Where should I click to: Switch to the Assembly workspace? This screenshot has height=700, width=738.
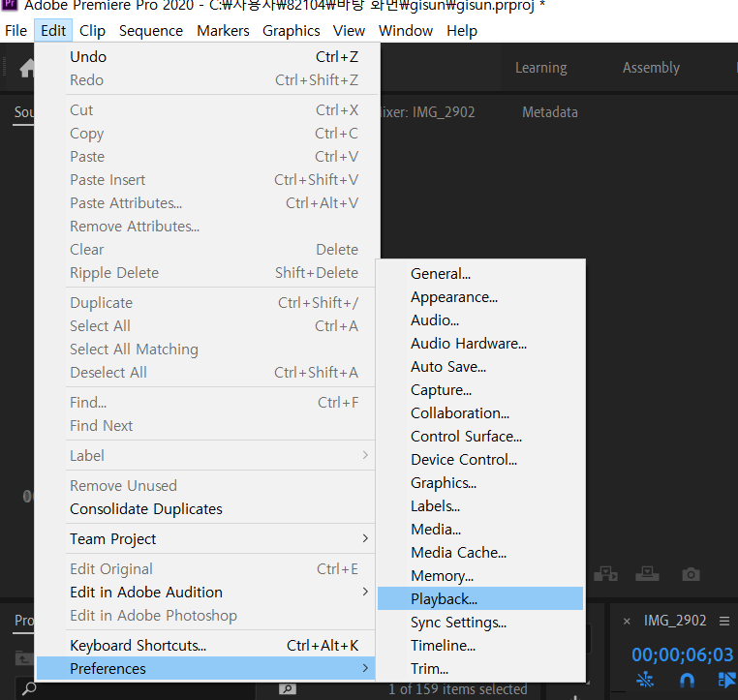tap(651, 68)
